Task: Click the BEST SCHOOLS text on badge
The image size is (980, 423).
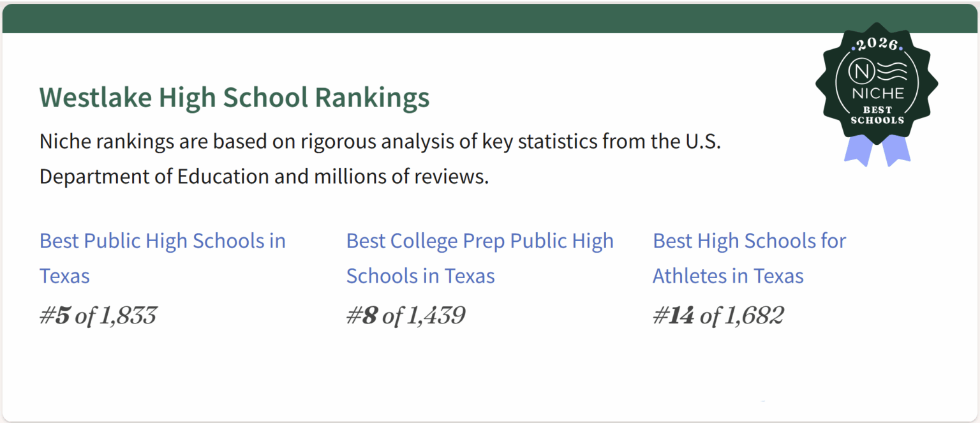Action: pyautogui.click(x=877, y=115)
